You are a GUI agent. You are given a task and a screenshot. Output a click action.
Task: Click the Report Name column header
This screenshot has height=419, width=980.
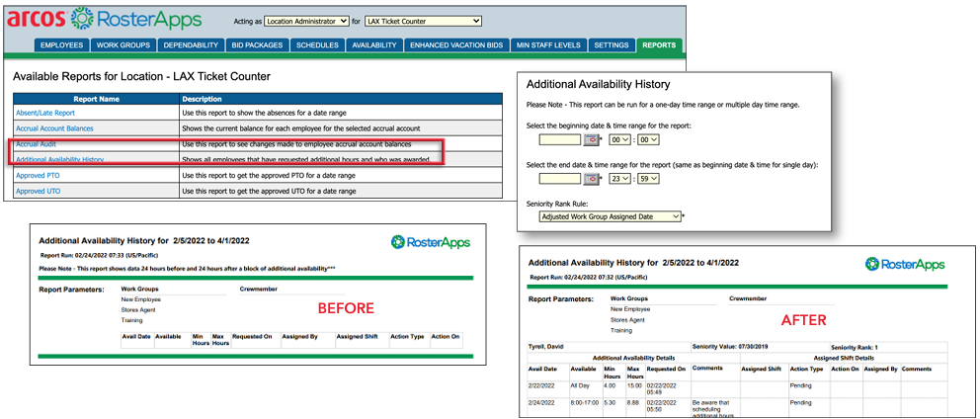tap(96, 99)
